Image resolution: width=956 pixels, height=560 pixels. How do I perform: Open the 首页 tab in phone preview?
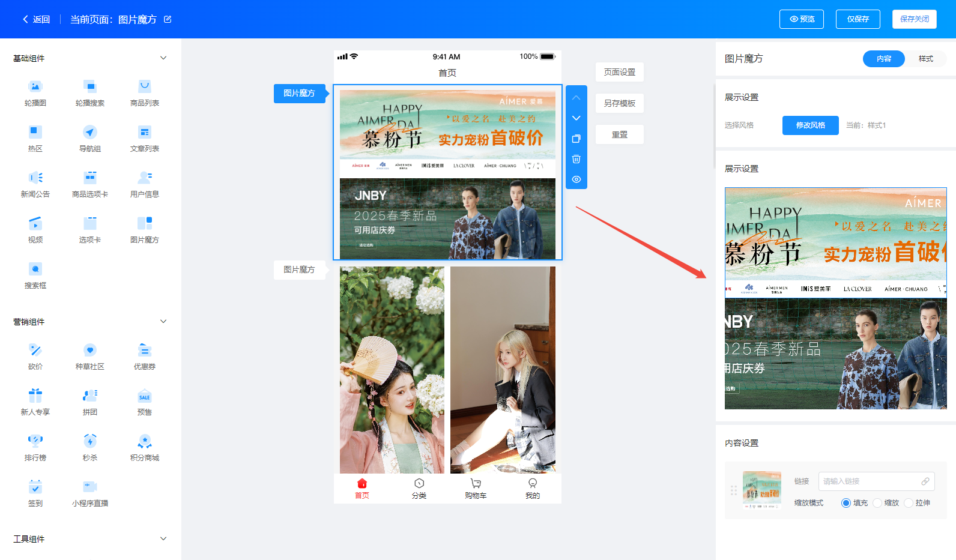(362, 489)
